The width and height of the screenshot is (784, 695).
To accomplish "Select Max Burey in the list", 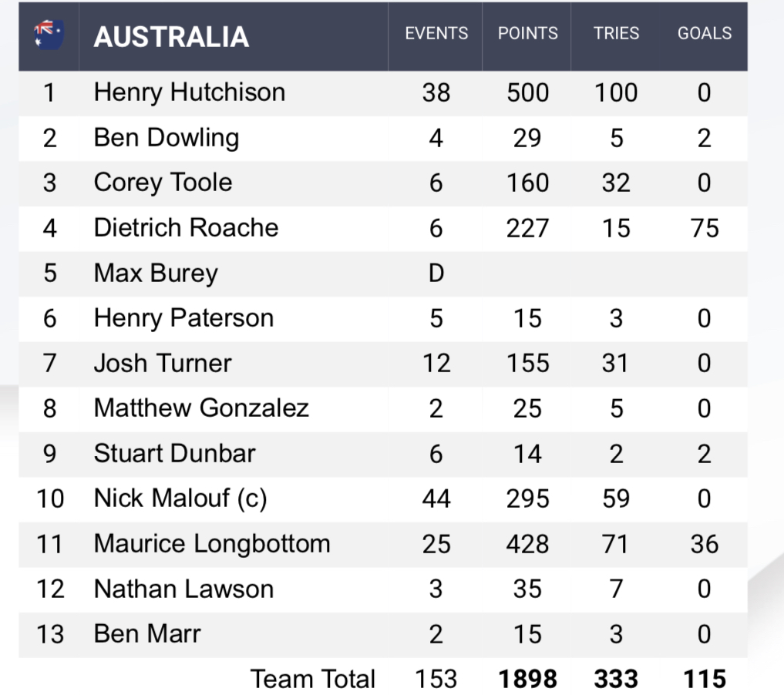I will coord(156,274).
